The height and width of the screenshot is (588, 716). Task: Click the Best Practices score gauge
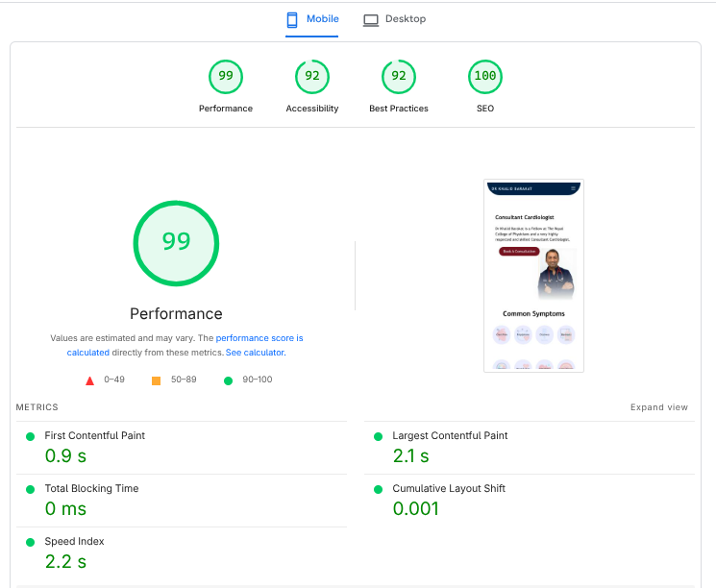tap(399, 77)
